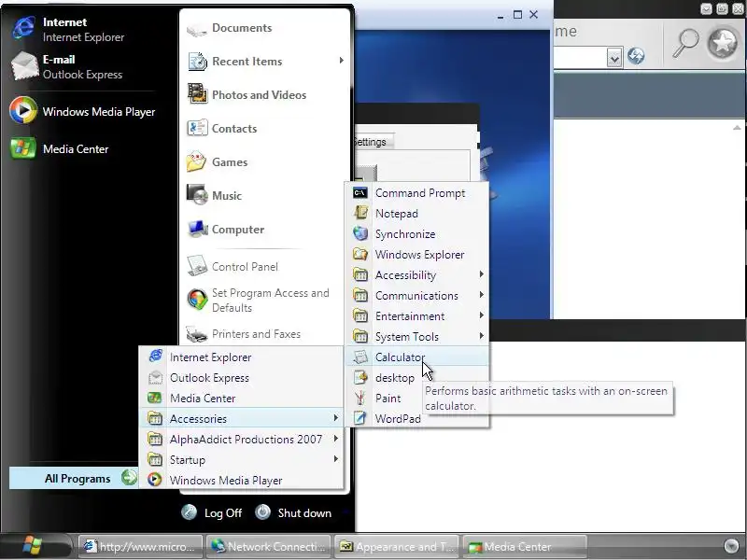
Task: Open Contacts from Start menu
Action: click(x=222, y=129)
